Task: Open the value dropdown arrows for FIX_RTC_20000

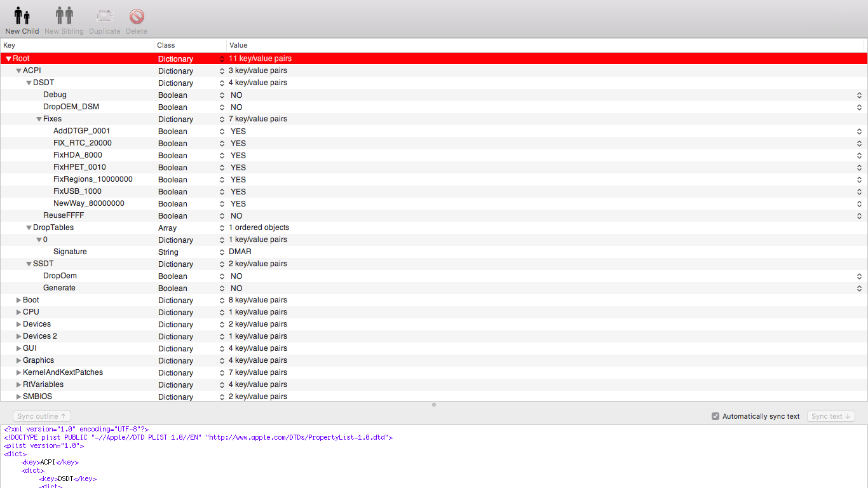Action: click(859, 144)
